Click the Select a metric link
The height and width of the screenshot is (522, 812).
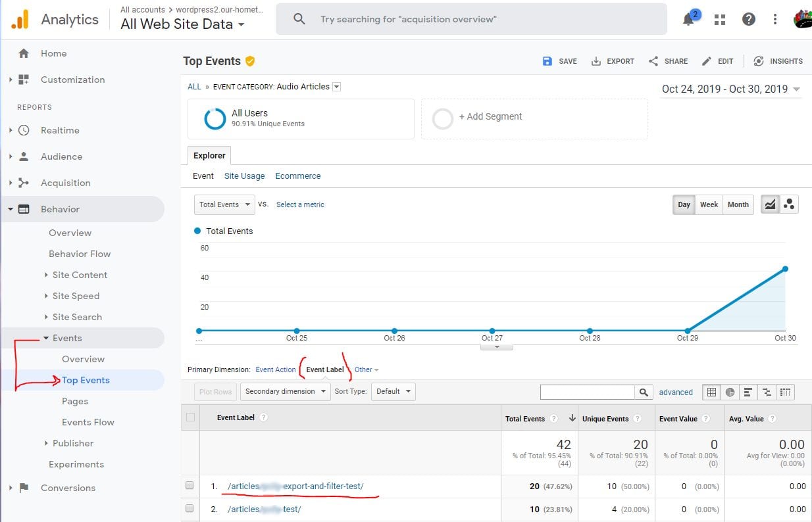(300, 204)
